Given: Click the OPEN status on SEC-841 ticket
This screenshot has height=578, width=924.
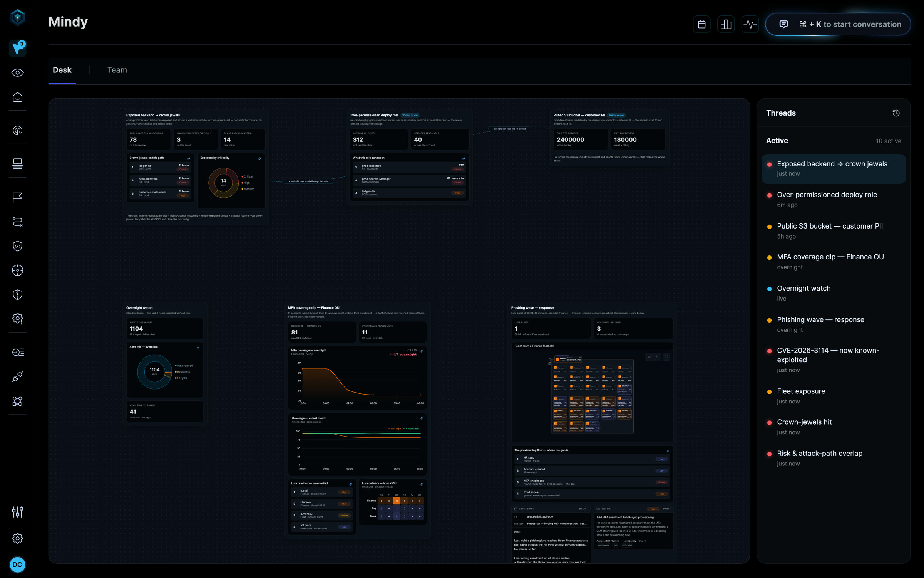Looking at the screenshot, I should click(666, 509).
